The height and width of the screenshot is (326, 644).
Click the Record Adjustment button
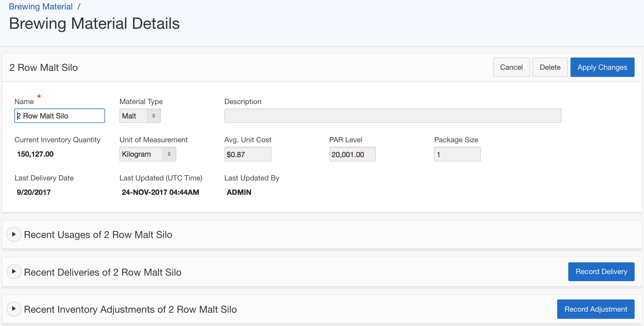[x=596, y=309]
